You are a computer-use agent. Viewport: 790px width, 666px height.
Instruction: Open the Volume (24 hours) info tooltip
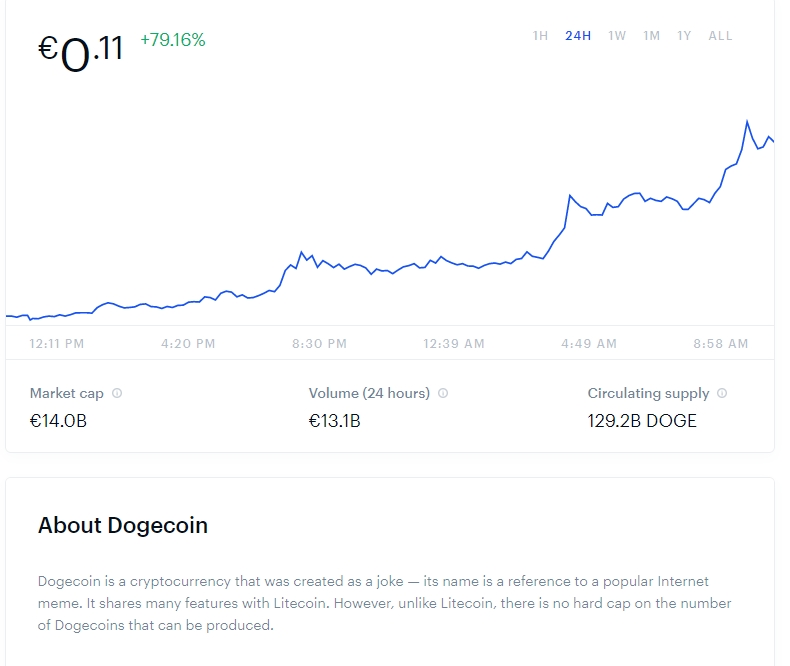click(x=443, y=394)
